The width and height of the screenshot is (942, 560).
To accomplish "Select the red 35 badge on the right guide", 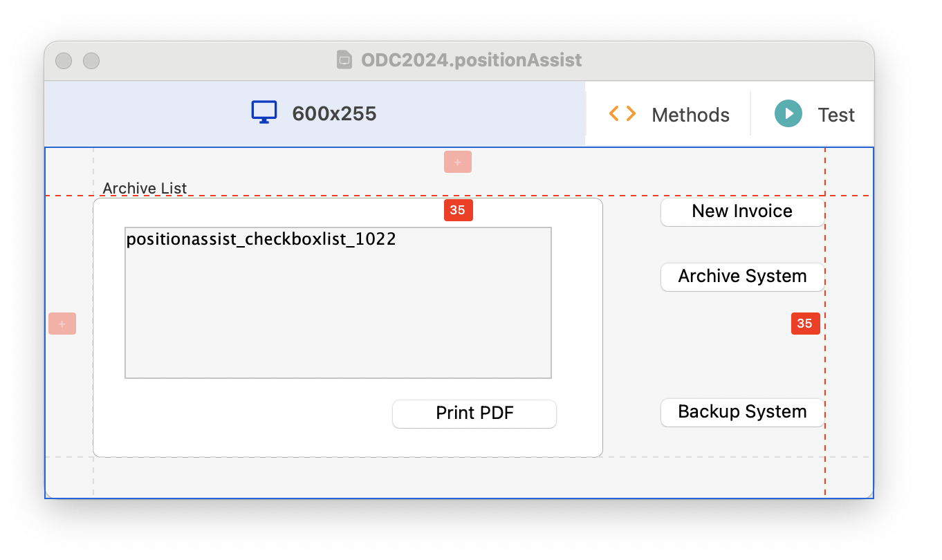I will (x=805, y=324).
